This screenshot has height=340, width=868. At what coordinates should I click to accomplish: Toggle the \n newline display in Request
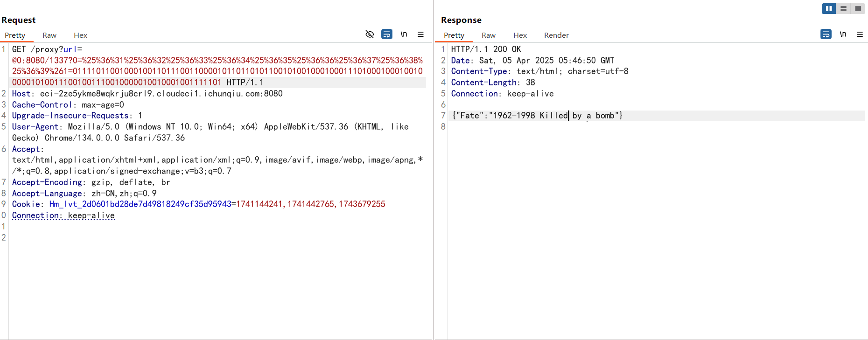(404, 34)
